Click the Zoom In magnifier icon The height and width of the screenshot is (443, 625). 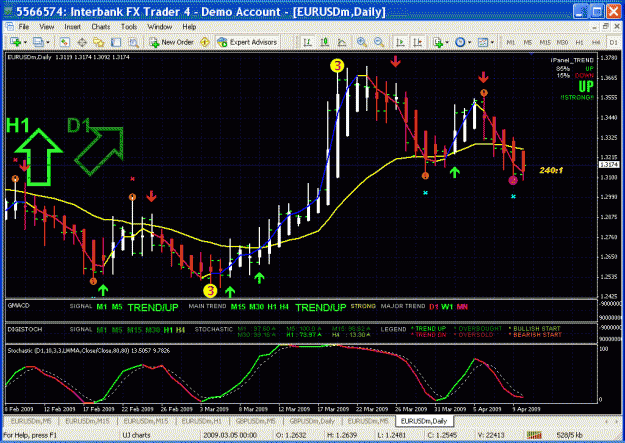[362, 42]
